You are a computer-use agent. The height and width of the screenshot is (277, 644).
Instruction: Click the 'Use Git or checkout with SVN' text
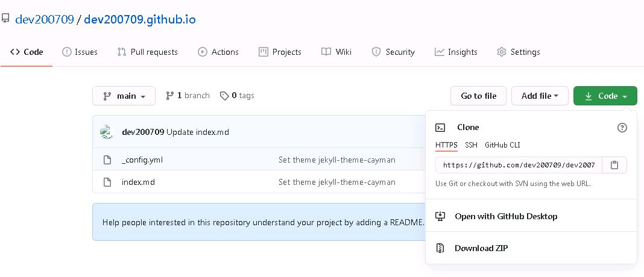pos(513,184)
